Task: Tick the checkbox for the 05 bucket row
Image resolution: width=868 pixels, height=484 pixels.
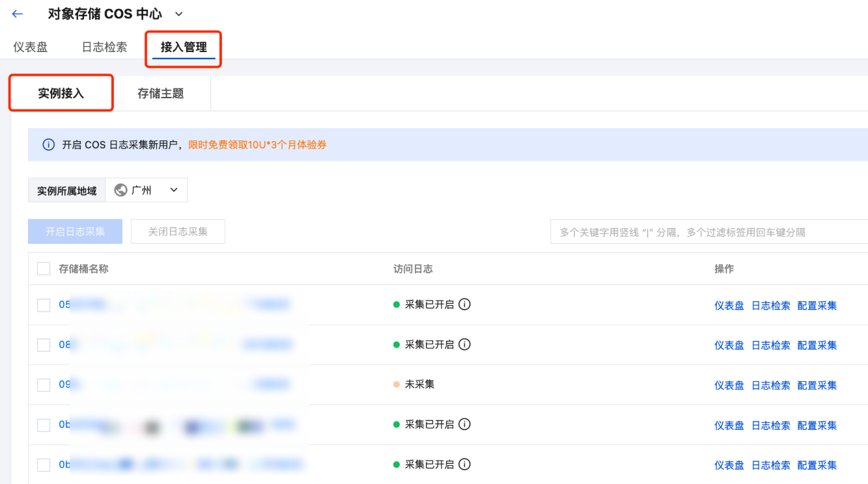Action: [x=44, y=305]
